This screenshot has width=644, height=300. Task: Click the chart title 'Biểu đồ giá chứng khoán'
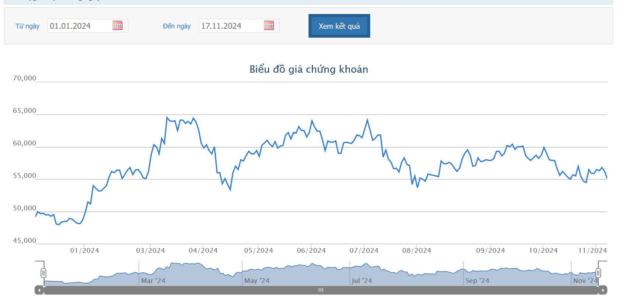(309, 69)
